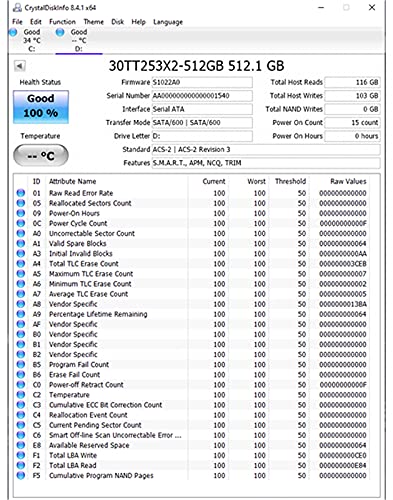Click the Good 100 % health status button
The image size is (393, 500).
pos(41,107)
